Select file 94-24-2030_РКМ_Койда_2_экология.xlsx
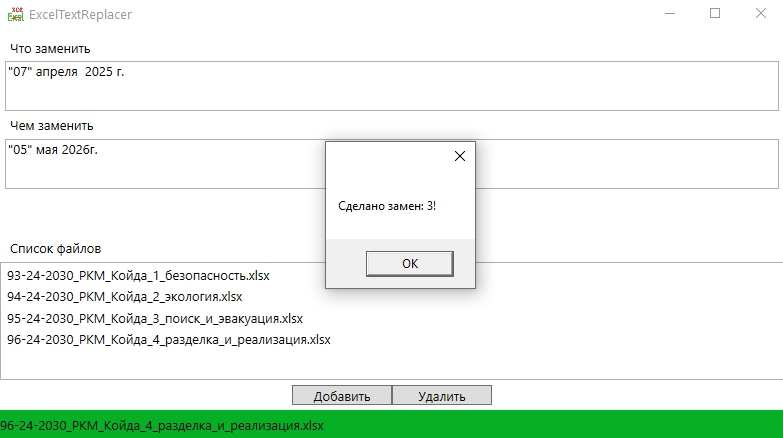This screenshot has width=783, height=438. [x=125, y=297]
